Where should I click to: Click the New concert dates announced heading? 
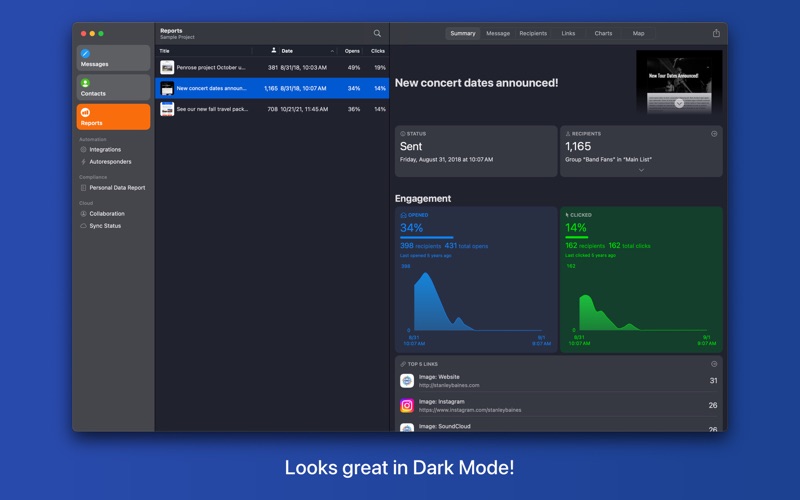click(x=477, y=83)
